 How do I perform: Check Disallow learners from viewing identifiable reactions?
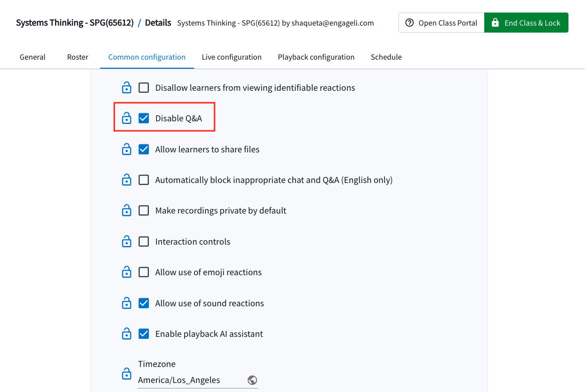(x=144, y=88)
